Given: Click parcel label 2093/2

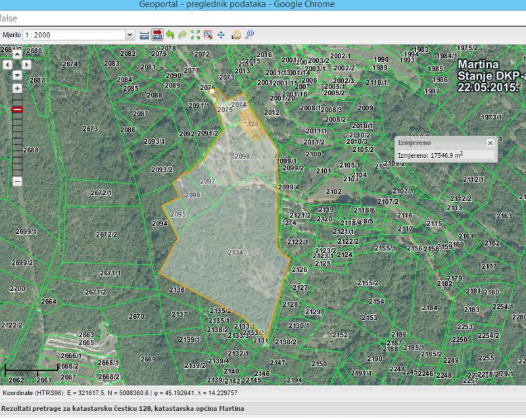Looking at the screenshot, I should 162,170.
